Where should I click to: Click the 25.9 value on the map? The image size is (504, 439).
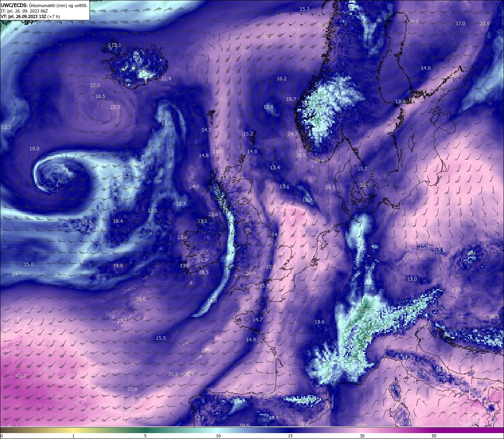pos(456,290)
